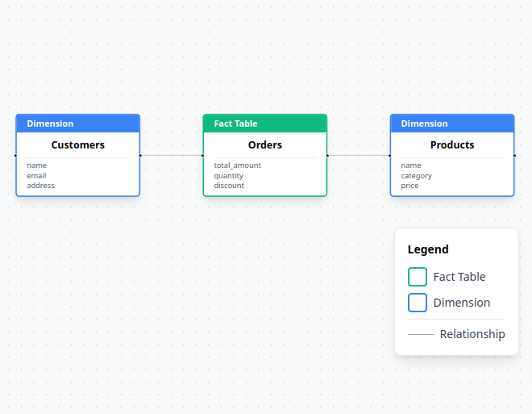Select the email field in Customers
The width and height of the screenshot is (532, 414).
click(x=36, y=176)
